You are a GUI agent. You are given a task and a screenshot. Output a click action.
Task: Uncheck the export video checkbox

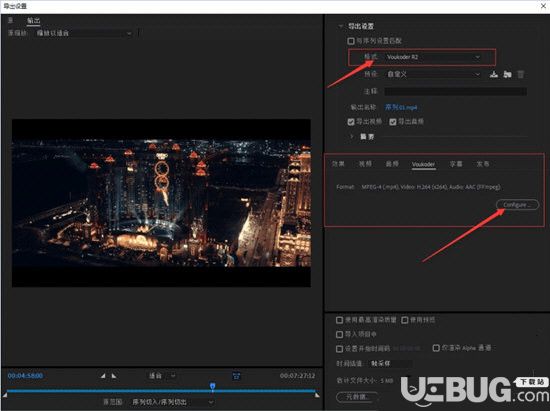351,122
